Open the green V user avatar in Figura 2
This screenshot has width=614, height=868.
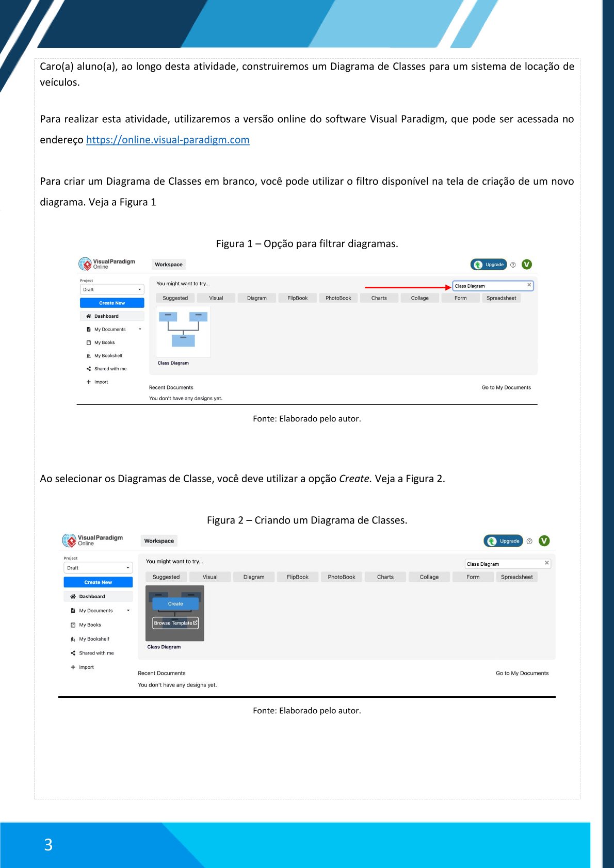coord(544,541)
